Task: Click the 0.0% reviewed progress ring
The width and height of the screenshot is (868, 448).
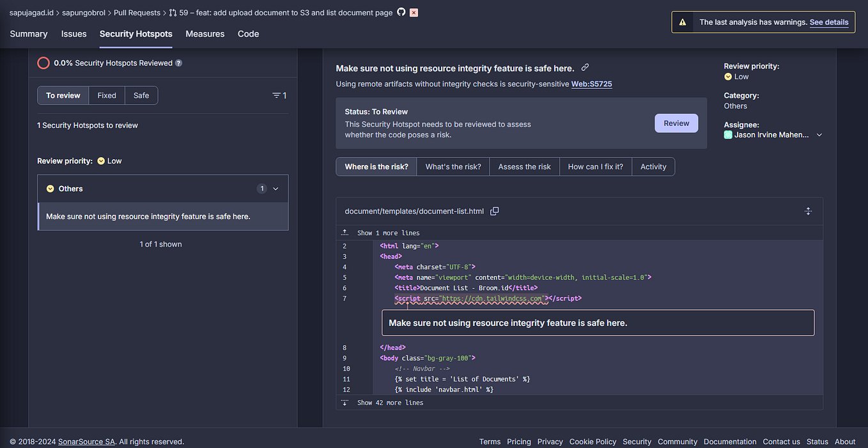Action: coord(43,63)
